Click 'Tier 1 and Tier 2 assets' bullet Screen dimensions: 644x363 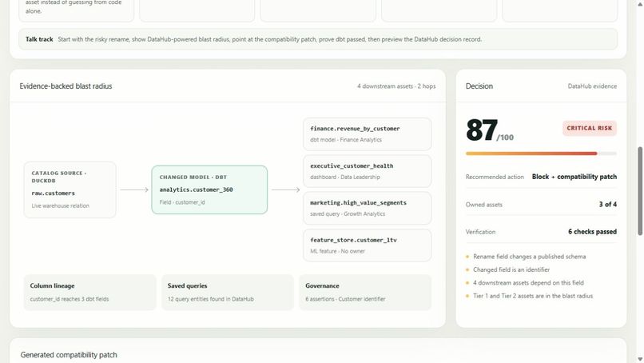point(533,296)
